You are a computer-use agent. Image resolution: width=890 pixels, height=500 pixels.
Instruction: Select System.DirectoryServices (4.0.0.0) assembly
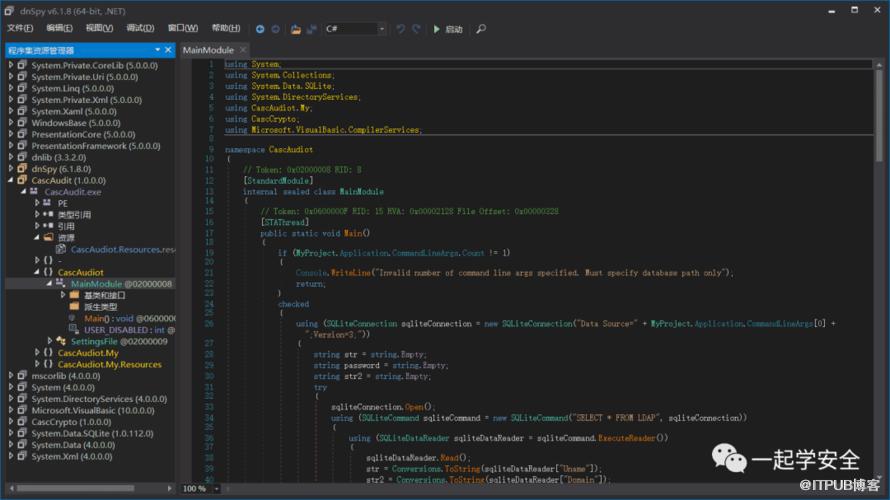tap(99, 399)
